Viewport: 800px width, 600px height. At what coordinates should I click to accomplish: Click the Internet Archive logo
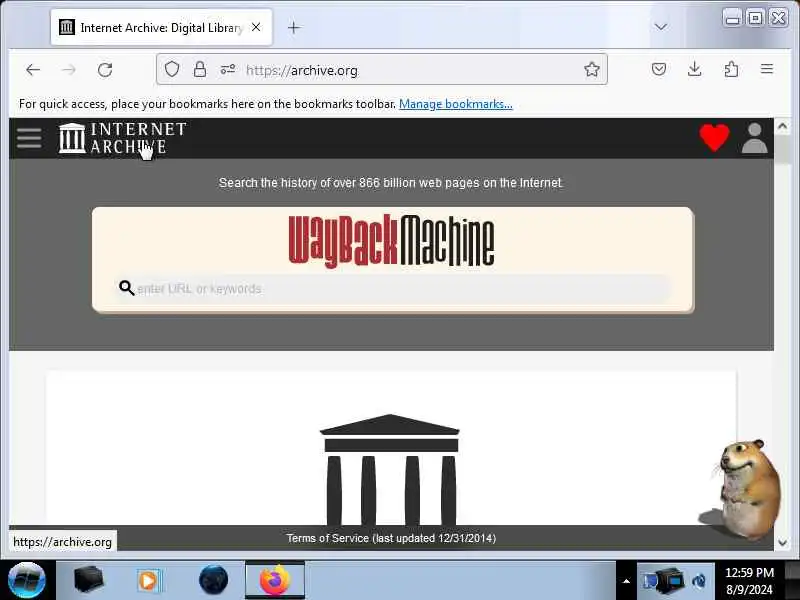click(122, 138)
